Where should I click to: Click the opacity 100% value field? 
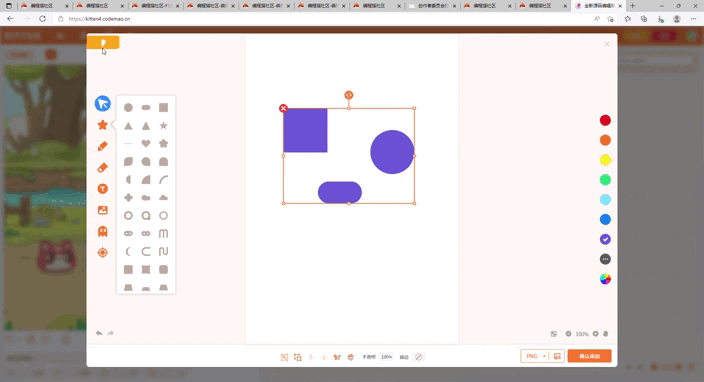[387, 357]
